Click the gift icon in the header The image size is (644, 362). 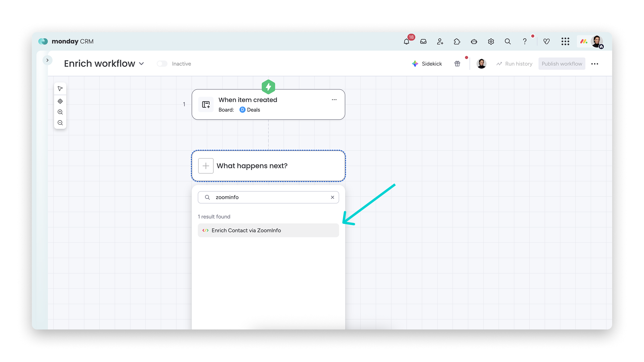tap(457, 64)
